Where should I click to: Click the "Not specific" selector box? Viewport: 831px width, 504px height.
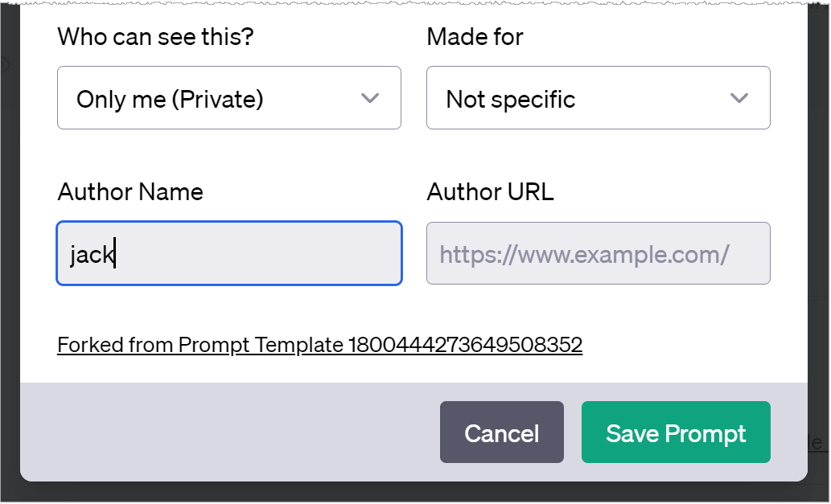tap(597, 97)
